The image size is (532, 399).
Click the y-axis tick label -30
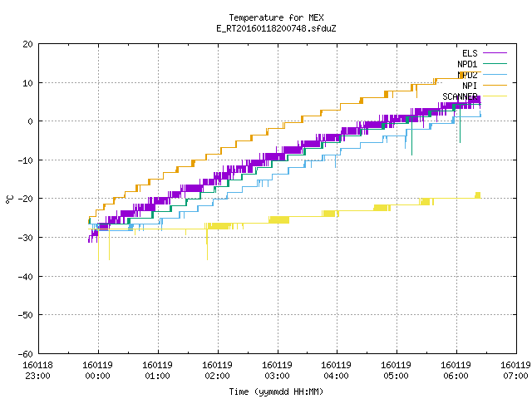click(25, 238)
